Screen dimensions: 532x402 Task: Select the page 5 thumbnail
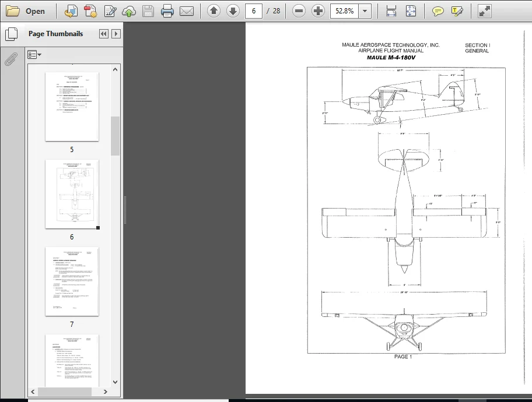[72, 107]
